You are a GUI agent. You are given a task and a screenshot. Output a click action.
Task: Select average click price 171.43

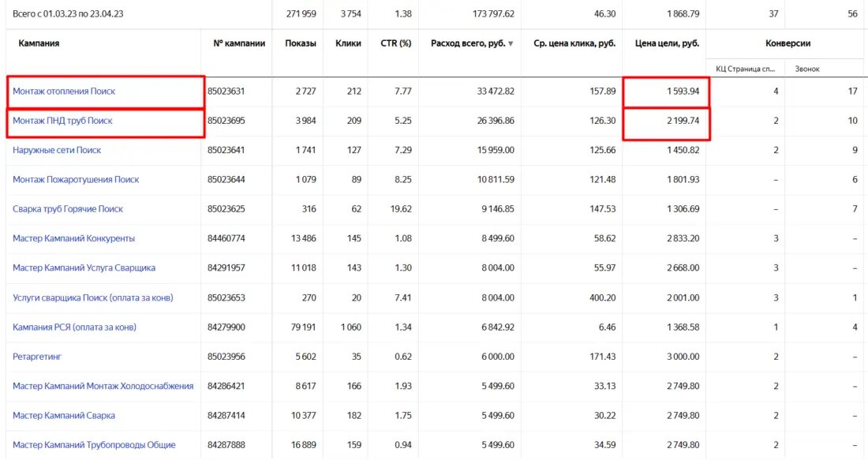pyautogui.click(x=602, y=357)
